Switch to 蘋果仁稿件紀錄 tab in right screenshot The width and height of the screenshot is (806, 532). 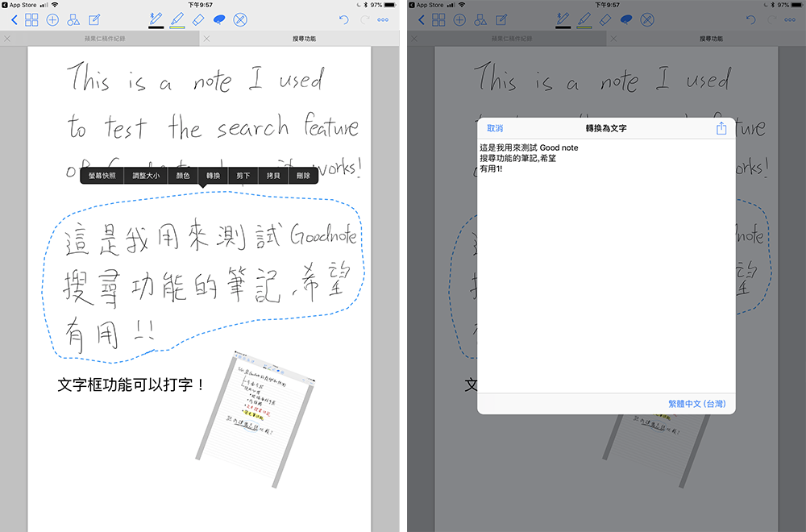[512, 39]
